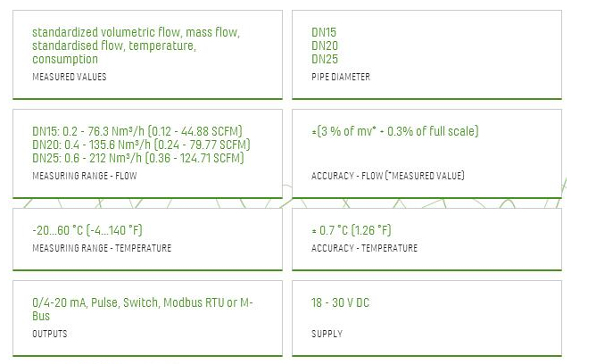Screen dimensions: 596x364
Task: Select DN20 in the pipe diameter card
Action: point(325,45)
